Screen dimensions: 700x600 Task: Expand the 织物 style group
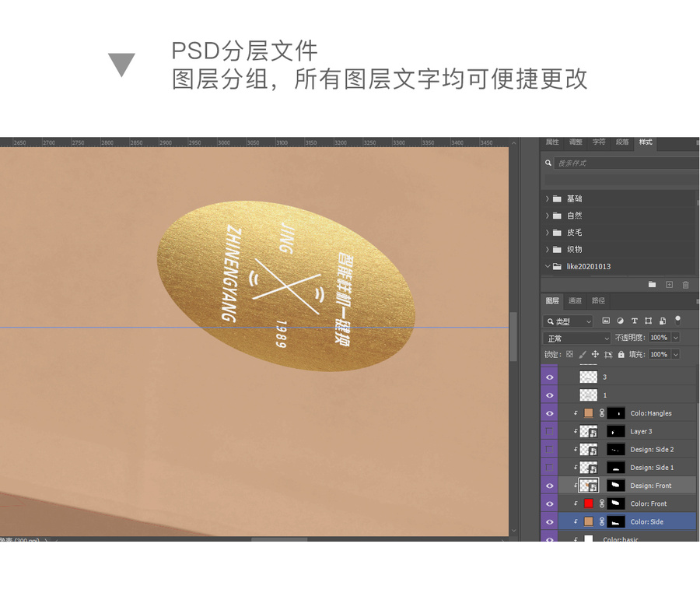click(x=548, y=249)
